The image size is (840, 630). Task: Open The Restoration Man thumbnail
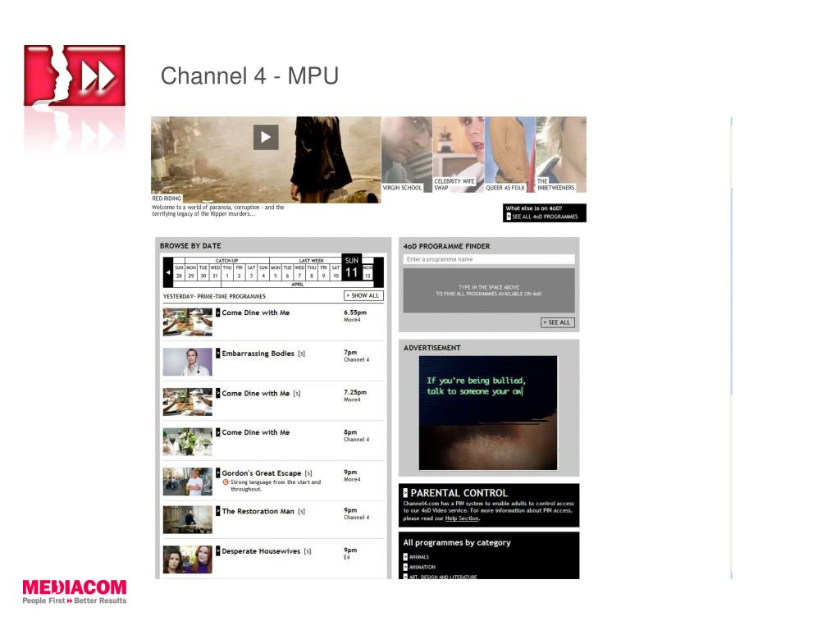[x=188, y=519]
